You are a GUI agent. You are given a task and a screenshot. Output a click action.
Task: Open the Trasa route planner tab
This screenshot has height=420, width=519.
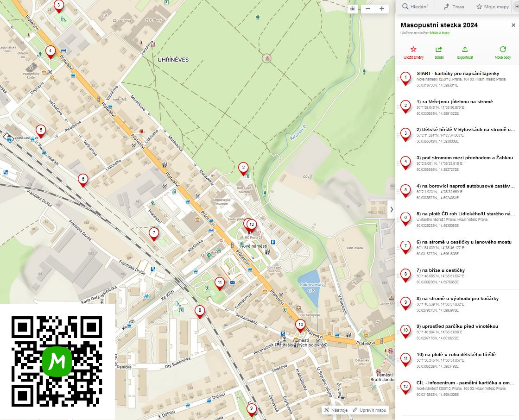454,6
